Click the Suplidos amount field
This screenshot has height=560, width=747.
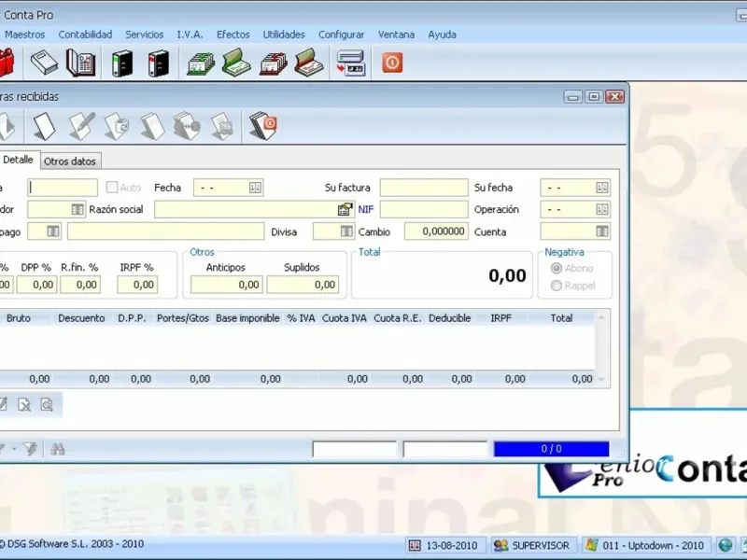click(x=303, y=285)
